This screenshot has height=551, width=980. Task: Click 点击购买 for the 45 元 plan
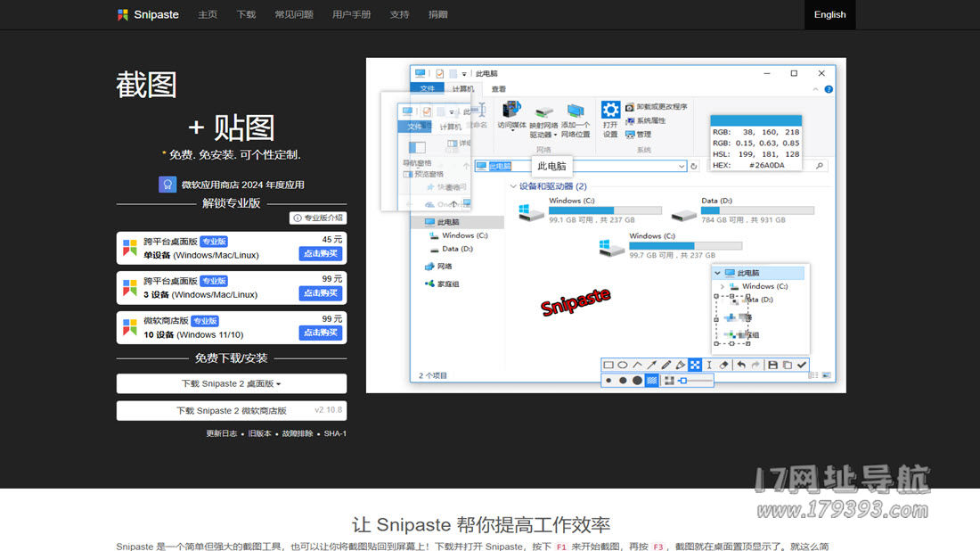pyautogui.click(x=320, y=253)
